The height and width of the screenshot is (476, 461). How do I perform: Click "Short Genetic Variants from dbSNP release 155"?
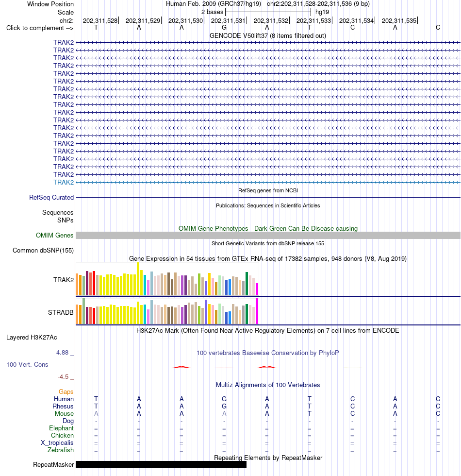[x=268, y=243]
